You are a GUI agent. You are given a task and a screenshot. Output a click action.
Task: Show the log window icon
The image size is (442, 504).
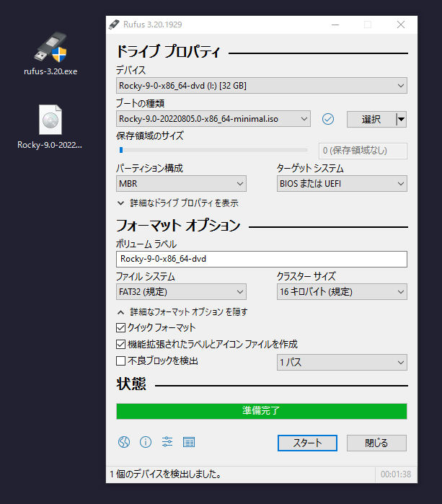(x=189, y=442)
